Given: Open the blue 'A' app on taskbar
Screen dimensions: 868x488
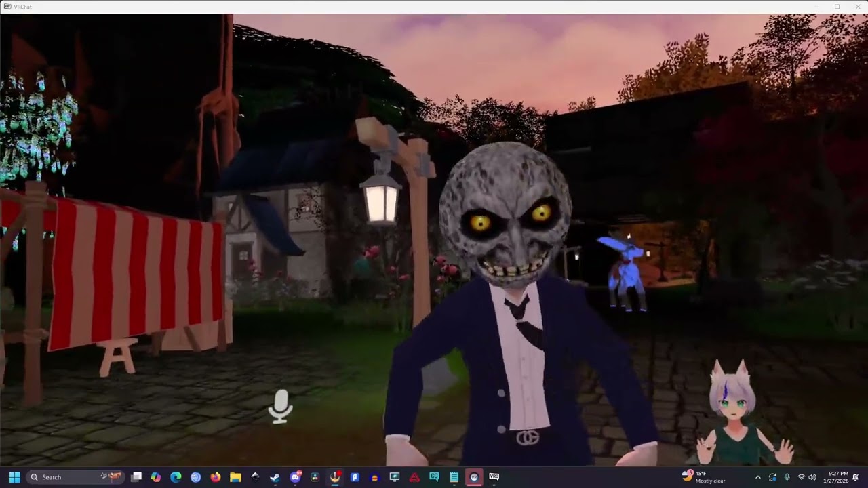Looking at the screenshot, I should 355,477.
